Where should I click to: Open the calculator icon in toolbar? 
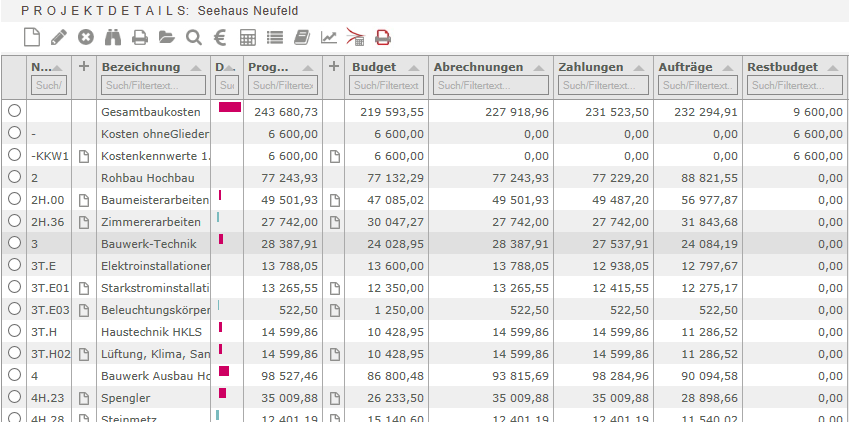click(x=247, y=38)
